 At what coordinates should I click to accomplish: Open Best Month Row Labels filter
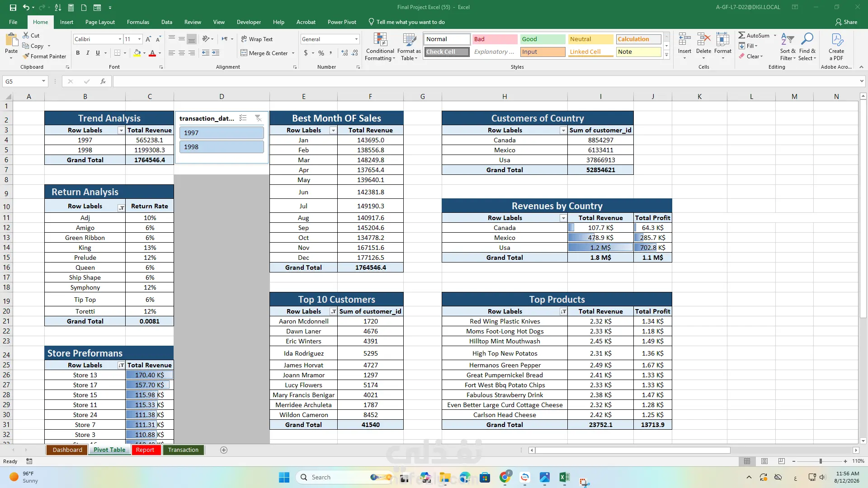[x=333, y=130]
